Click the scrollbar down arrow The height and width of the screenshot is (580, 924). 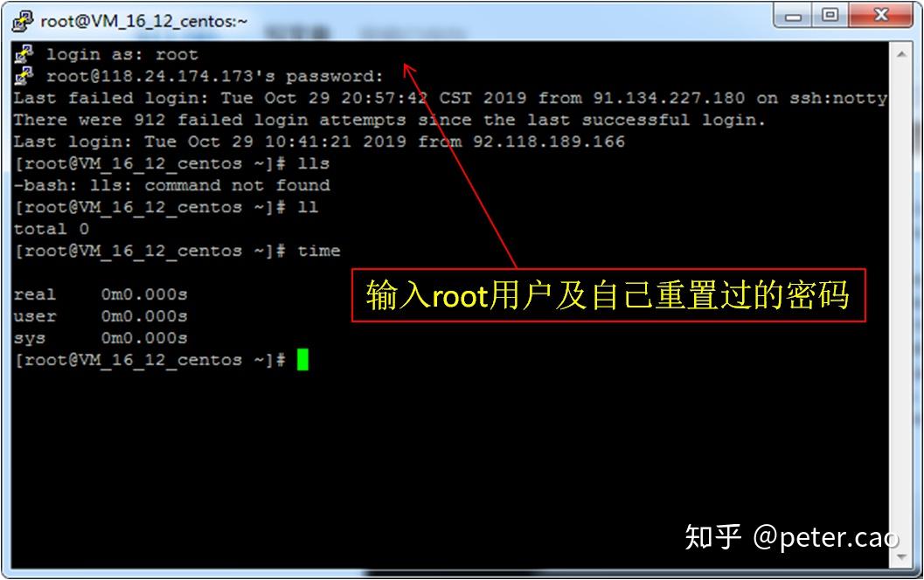click(901, 556)
